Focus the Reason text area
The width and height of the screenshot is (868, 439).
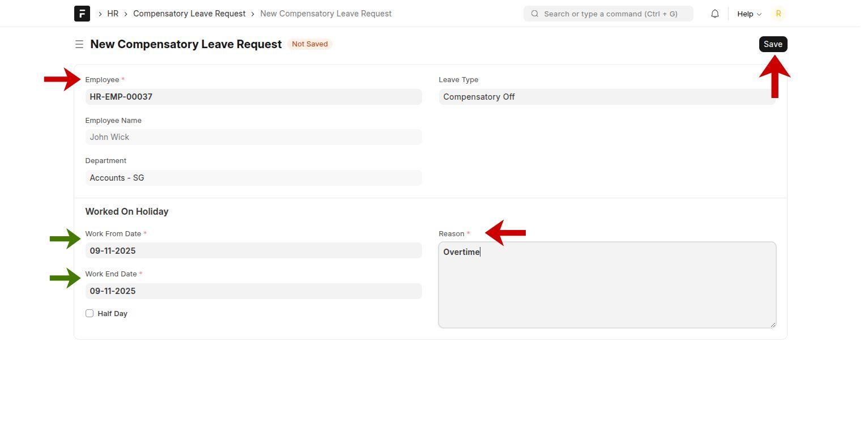(x=607, y=285)
